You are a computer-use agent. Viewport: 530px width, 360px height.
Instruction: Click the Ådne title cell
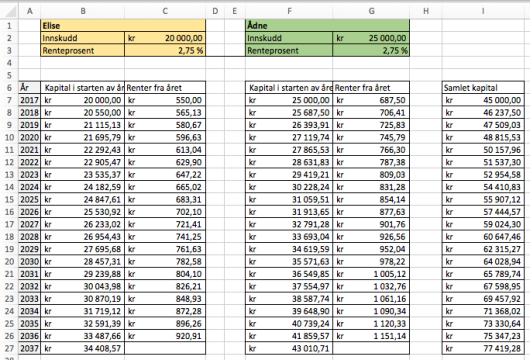click(x=327, y=26)
